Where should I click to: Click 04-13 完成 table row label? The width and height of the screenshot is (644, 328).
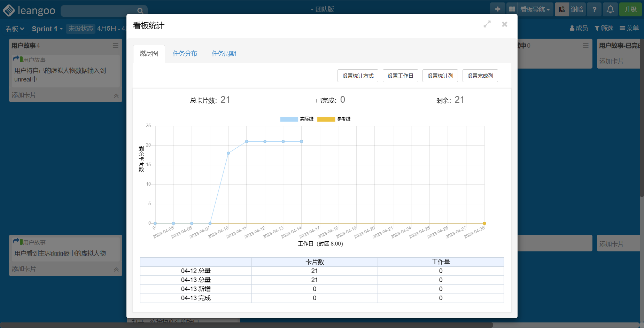click(x=196, y=298)
